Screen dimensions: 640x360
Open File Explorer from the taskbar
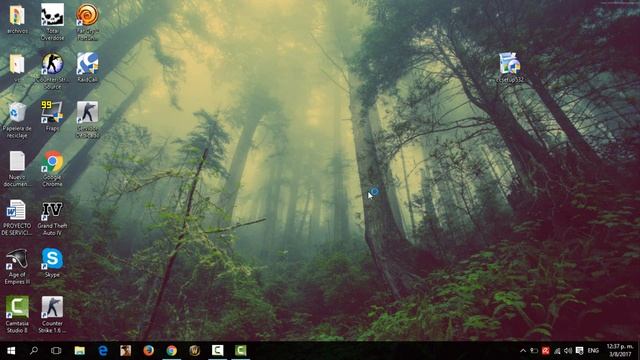pyautogui.click(x=80, y=351)
